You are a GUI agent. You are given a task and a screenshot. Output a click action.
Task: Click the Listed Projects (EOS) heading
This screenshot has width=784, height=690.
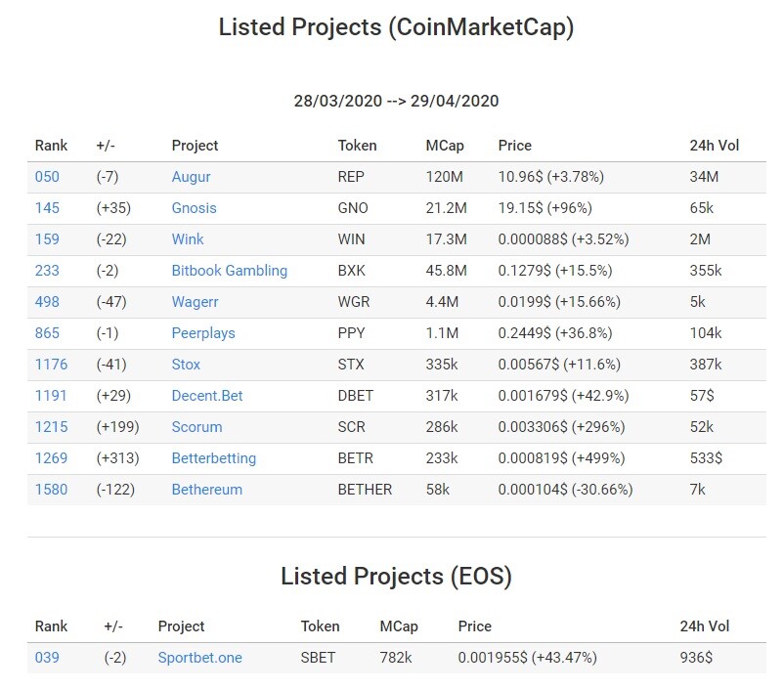point(396,577)
